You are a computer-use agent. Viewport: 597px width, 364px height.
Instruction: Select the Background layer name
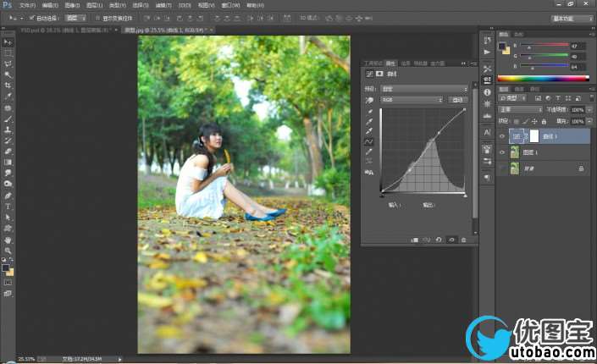529,168
